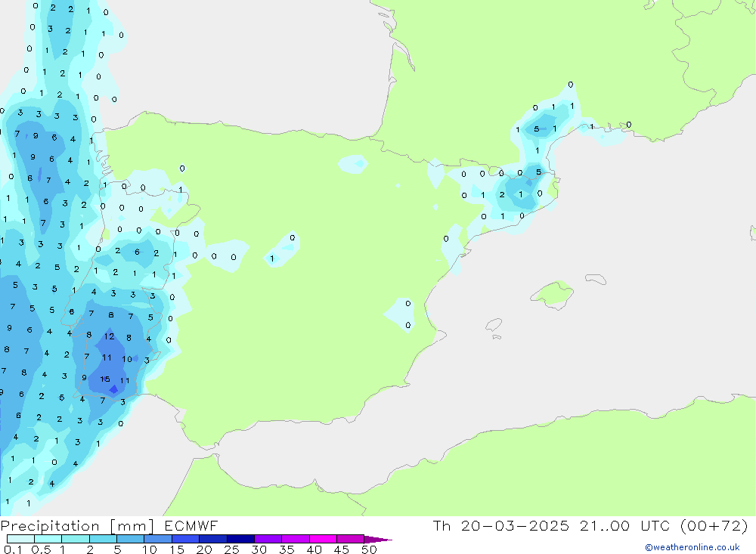Click the '40' legend scale label
This screenshot has height=554, width=756.
(314, 549)
